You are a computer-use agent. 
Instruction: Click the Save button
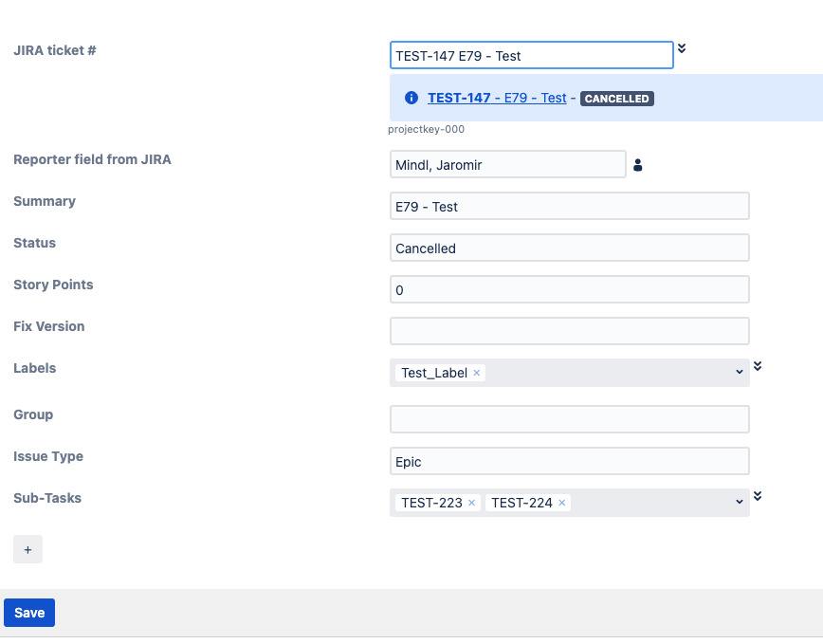(29, 613)
